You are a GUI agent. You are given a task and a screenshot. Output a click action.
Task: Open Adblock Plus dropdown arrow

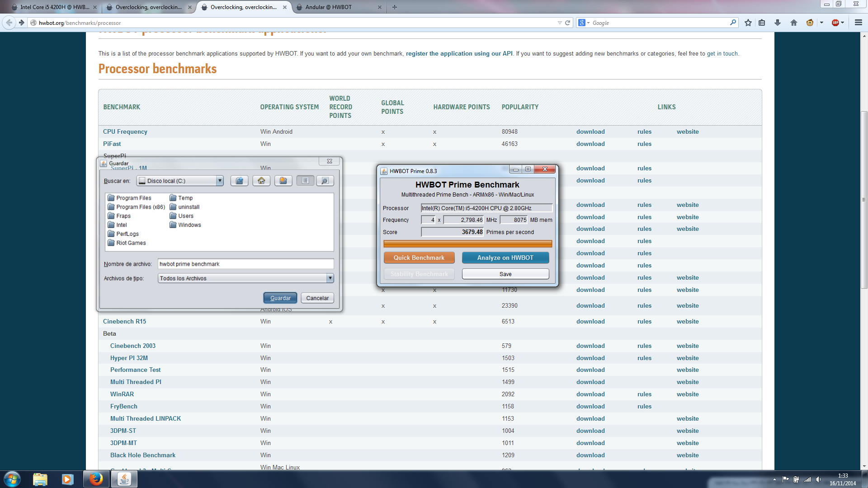click(x=843, y=23)
